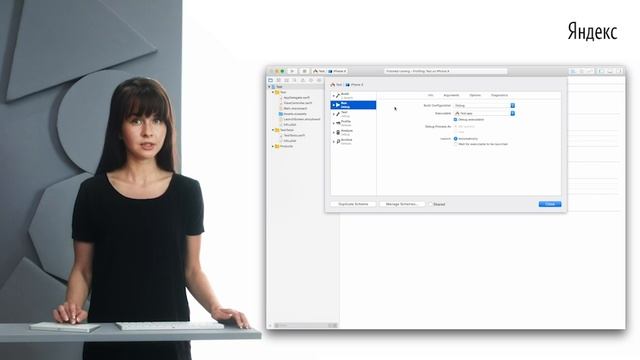Expand the Archive action disclosure triangle
640x360 pixels.
coord(333,142)
